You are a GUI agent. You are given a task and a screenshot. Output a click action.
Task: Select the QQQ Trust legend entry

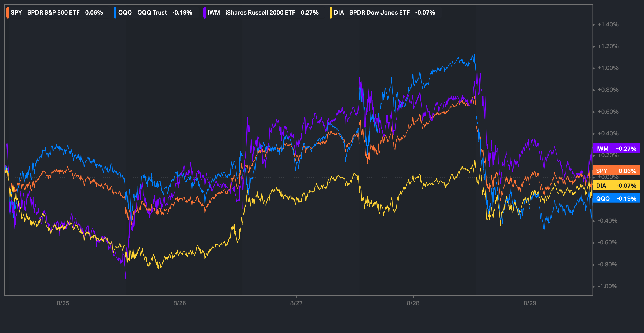152,13
